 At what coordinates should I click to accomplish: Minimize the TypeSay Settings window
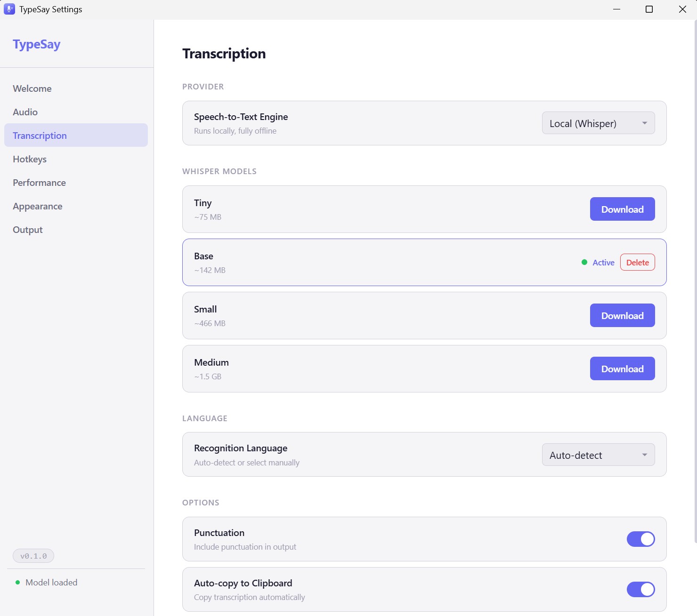pos(616,9)
